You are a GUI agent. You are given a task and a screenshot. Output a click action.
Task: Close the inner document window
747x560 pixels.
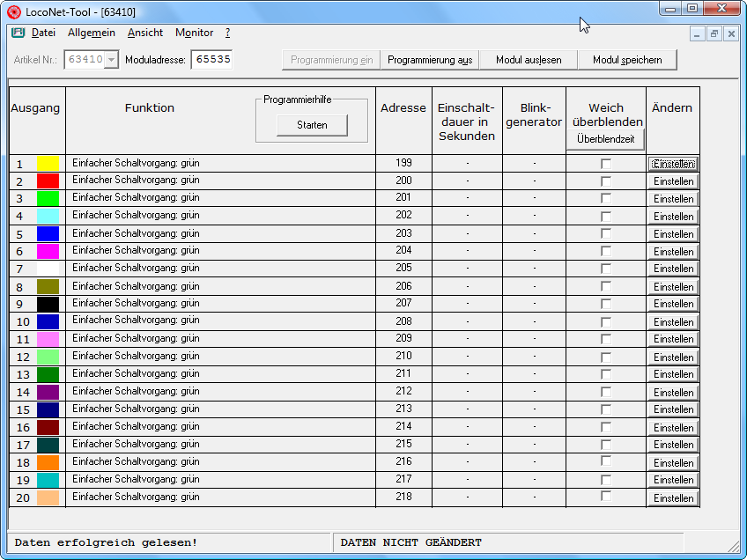(731, 33)
